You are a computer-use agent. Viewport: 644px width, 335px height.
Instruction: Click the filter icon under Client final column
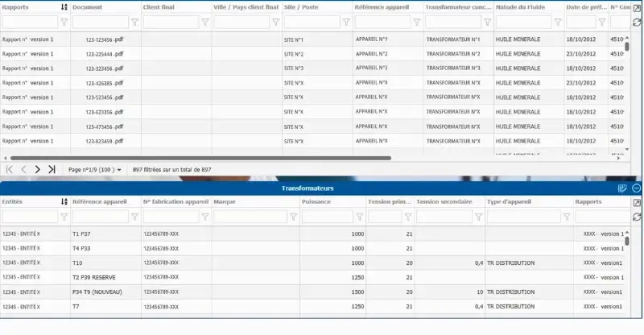(205, 23)
